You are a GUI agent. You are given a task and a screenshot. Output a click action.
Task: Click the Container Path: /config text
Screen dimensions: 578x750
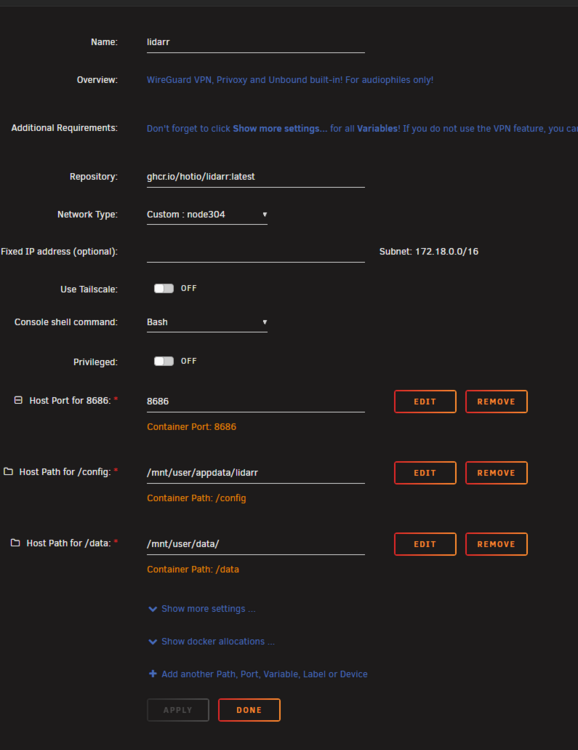click(x=196, y=498)
